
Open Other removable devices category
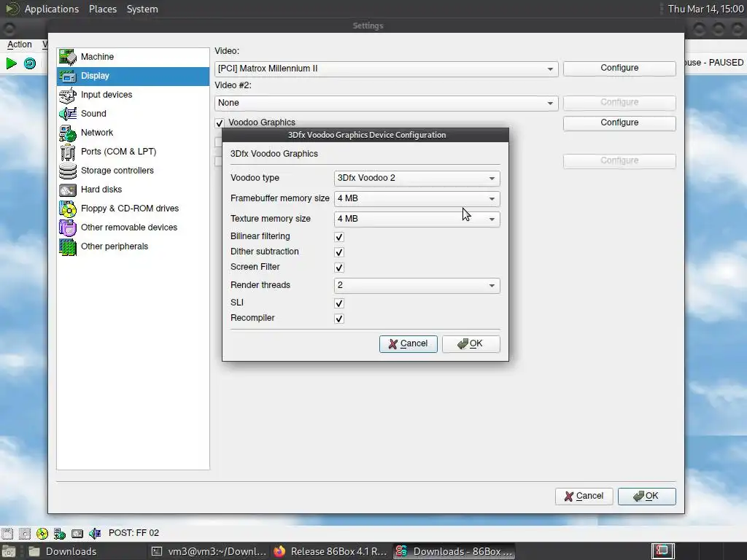coord(133,227)
